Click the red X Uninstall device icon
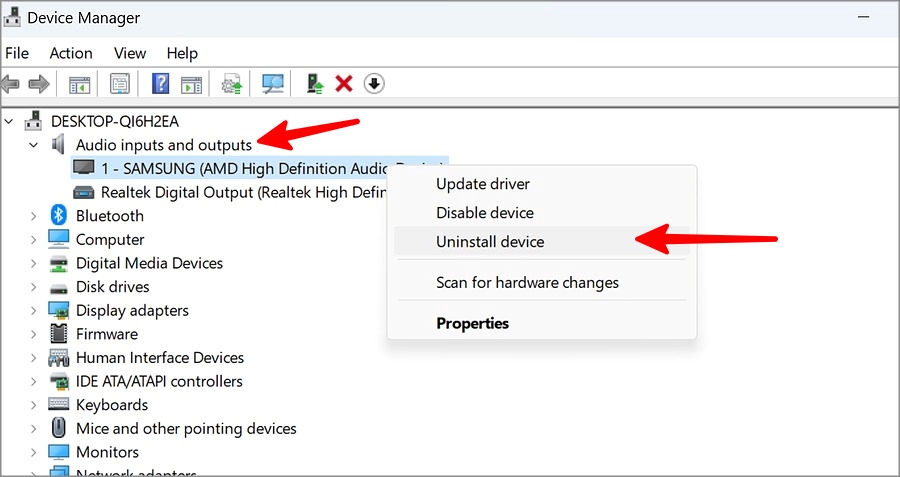This screenshot has width=900, height=477. (344, 84)
